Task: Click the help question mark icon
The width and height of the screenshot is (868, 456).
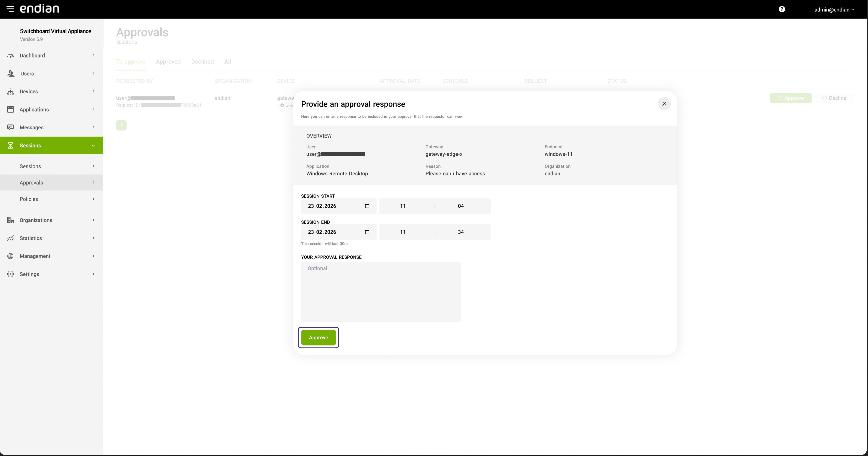Action: tap(782, 9)
